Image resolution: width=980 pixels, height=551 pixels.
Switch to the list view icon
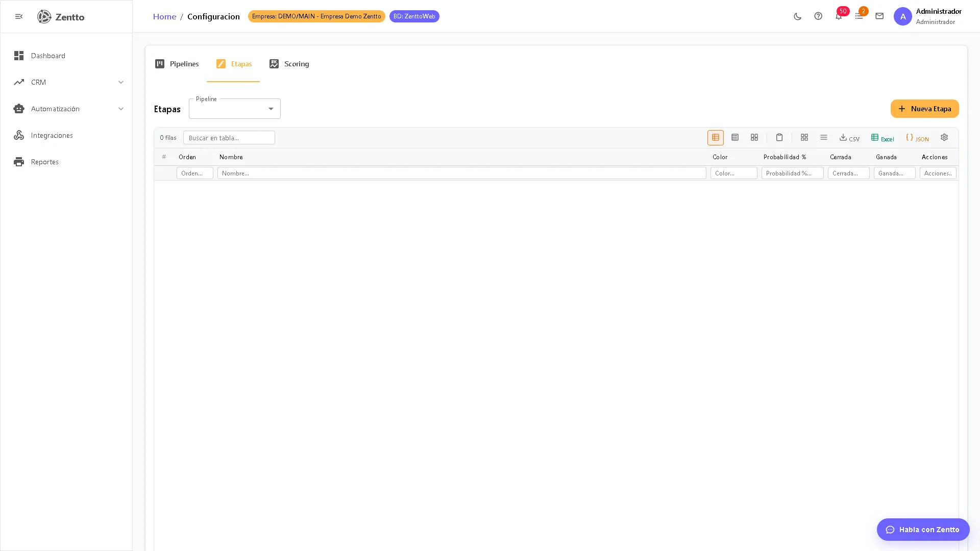(x=735, y=138)
